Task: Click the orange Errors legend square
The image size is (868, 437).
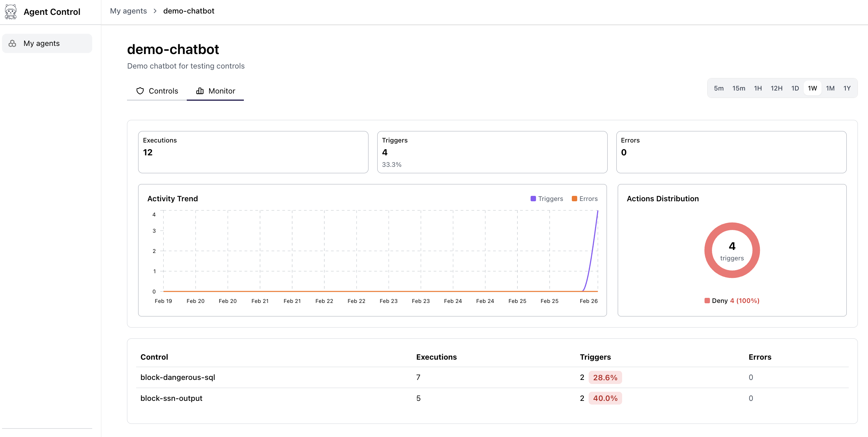Action: 574,199
